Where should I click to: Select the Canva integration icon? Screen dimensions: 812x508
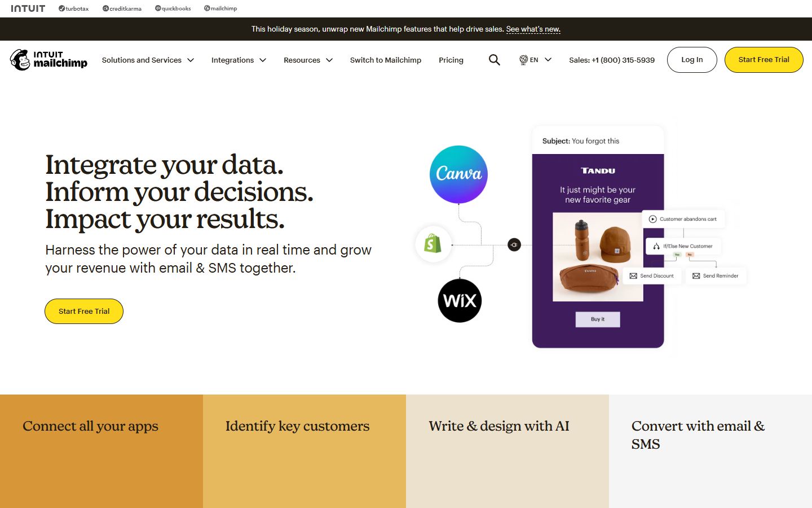click(x=458, y=174)
